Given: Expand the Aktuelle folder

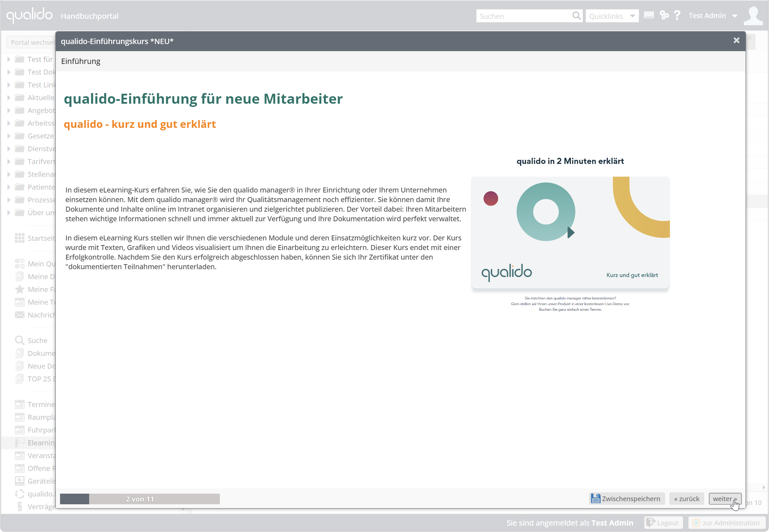Looking at the screenshot, I should click(x=9, y=98).
